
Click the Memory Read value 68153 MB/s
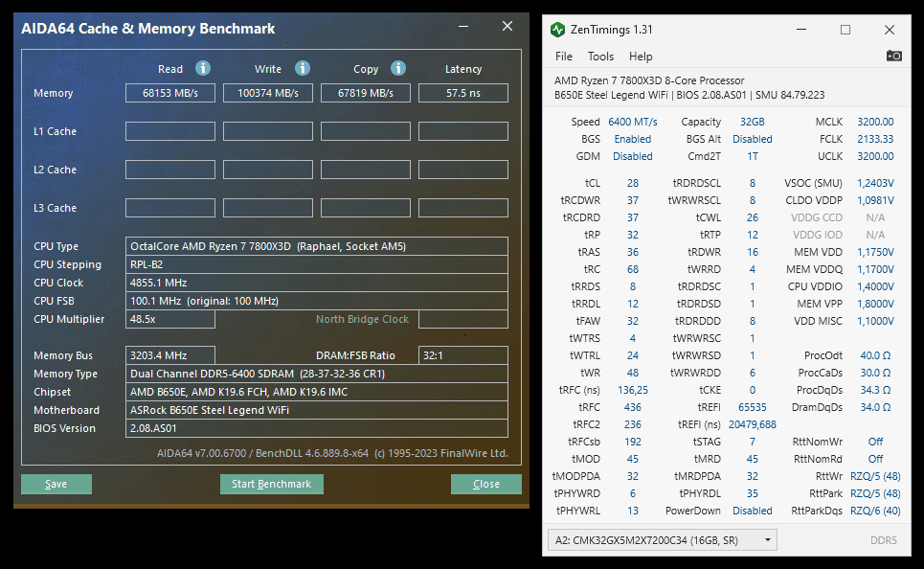[170, 93]
